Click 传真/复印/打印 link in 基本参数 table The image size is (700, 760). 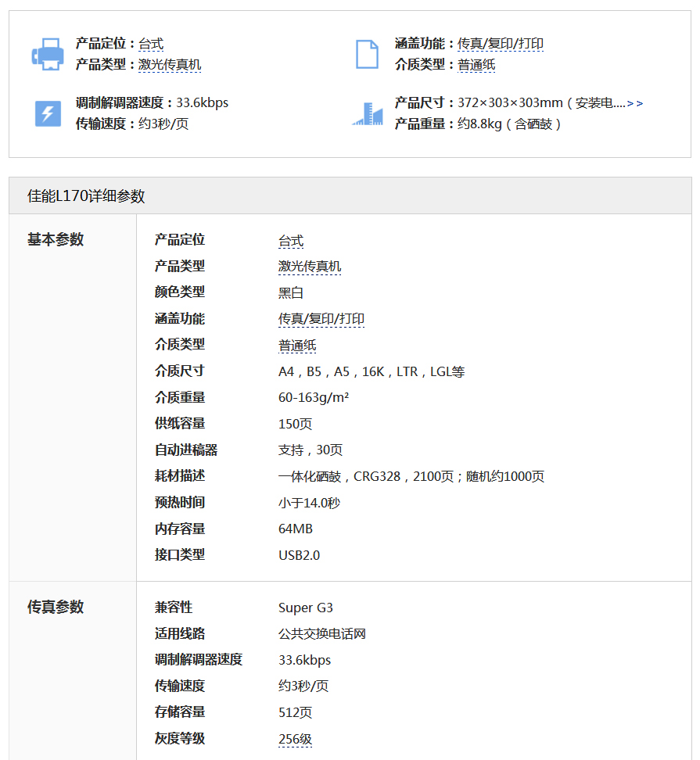(321, 319)
